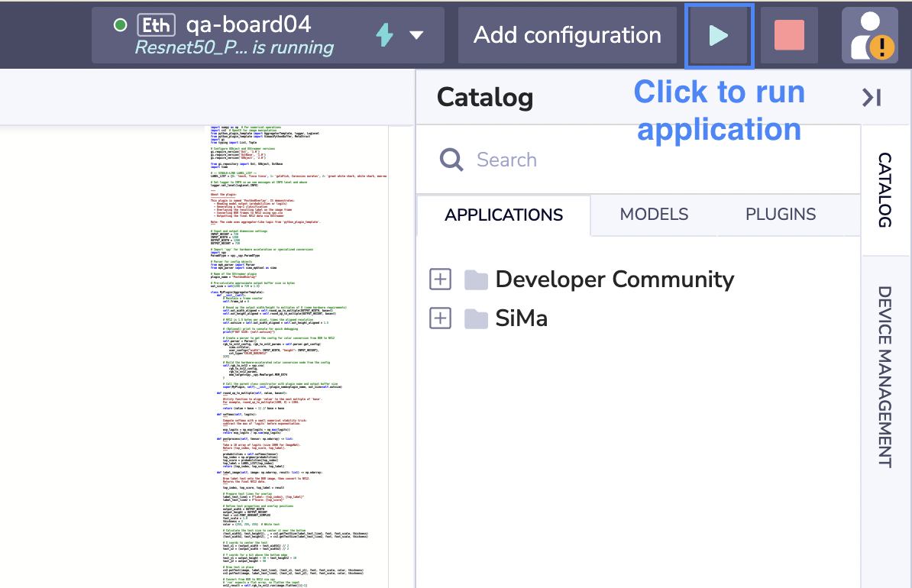Click the green device status dot
The height and width of the screenshot is (588, 912).
tap(120, 25)
